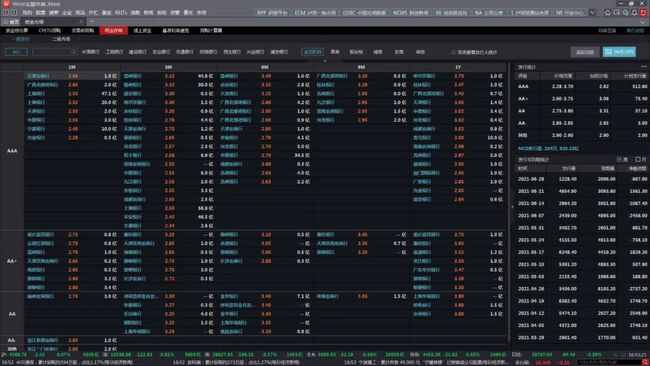This screenshot has height=366, width=650.
Task: Click the back navigation arrow icon
Action: [6, 13]
